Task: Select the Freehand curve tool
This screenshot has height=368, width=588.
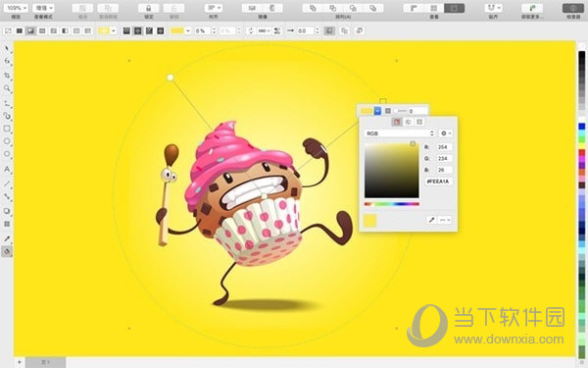Action: [7, 103]
